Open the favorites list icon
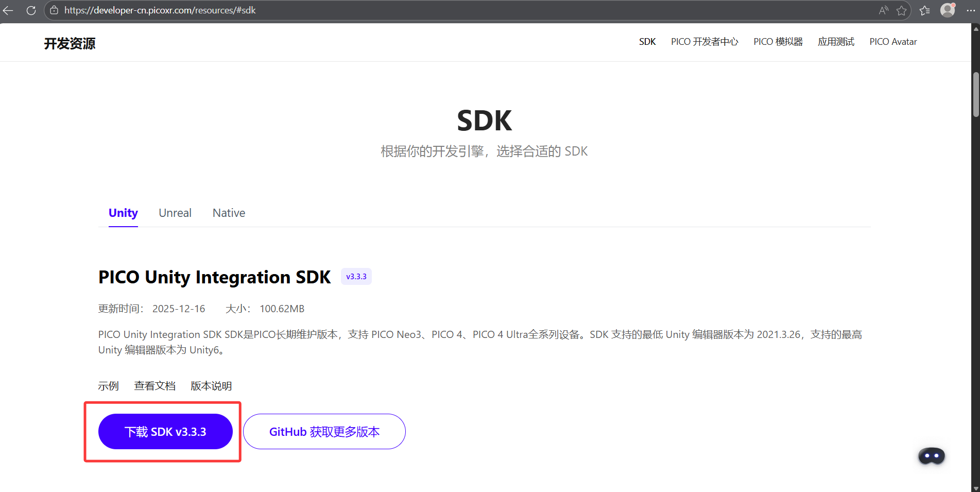The width and height of the screenshot is (980, 492). [x=925, y=10]
